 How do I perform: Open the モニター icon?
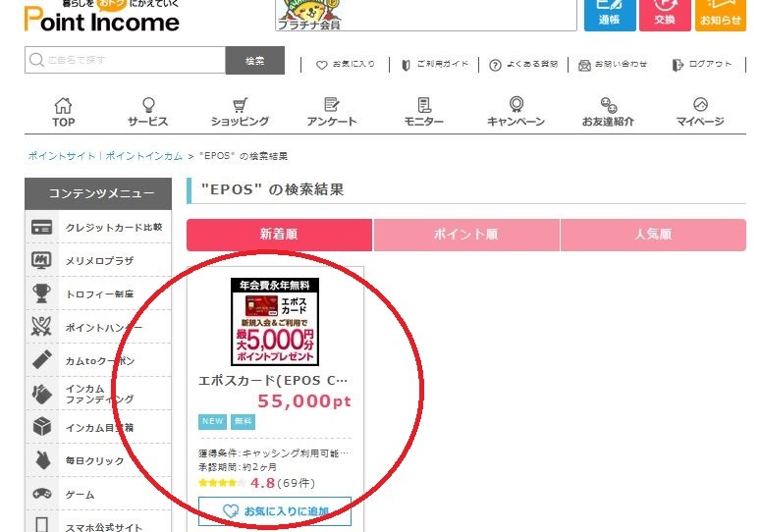point(423,105)
